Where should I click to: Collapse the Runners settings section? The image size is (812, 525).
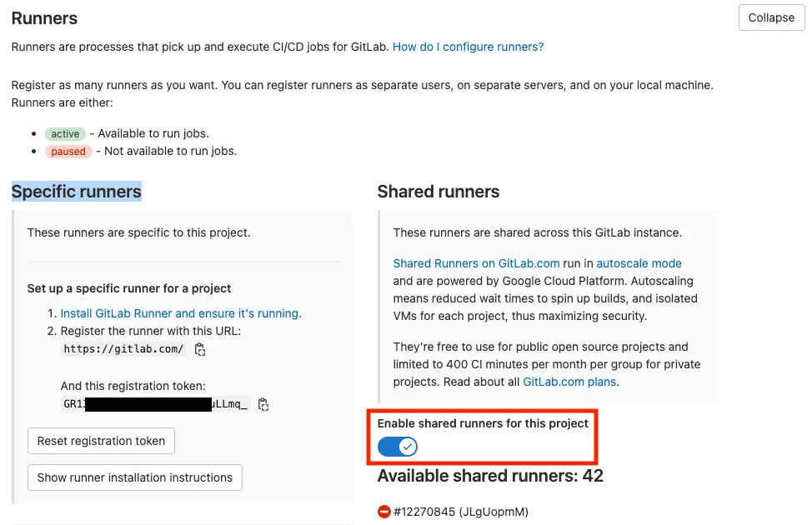770,17
